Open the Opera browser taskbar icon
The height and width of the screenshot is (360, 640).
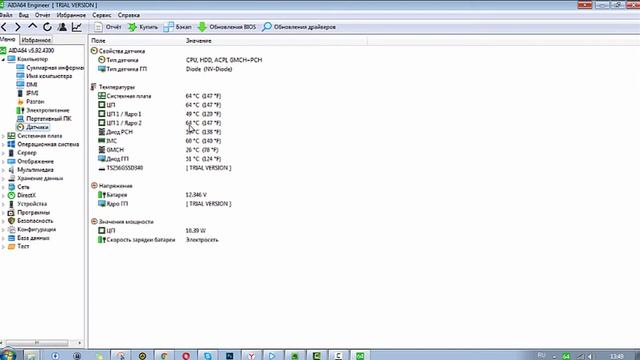tap(186, 356)
